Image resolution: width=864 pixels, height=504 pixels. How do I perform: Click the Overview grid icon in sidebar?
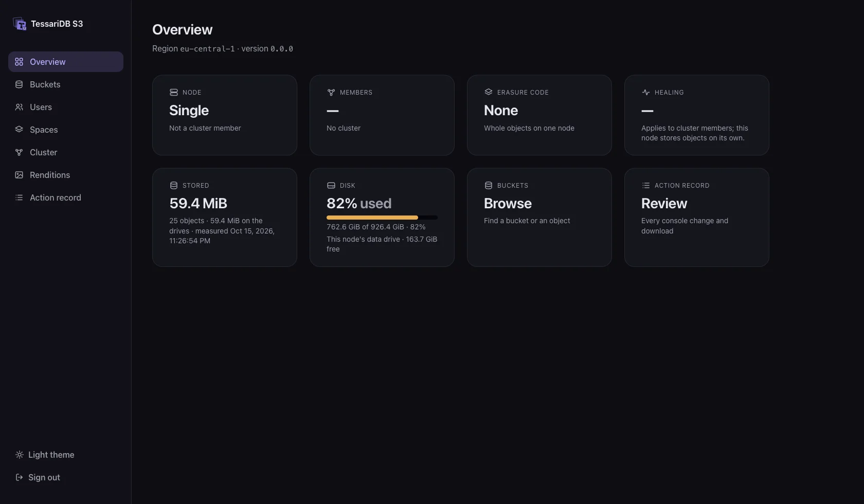tap(19, 62)
